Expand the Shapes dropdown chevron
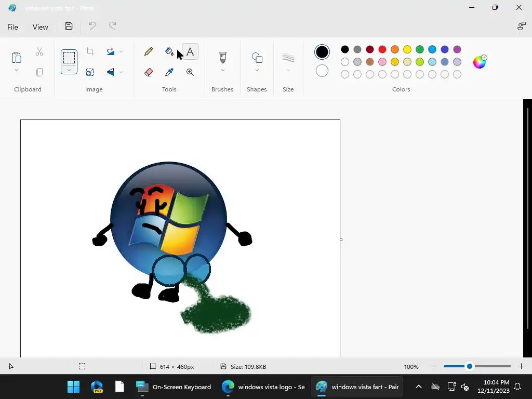532x399 pixels. tap(257, 70)
